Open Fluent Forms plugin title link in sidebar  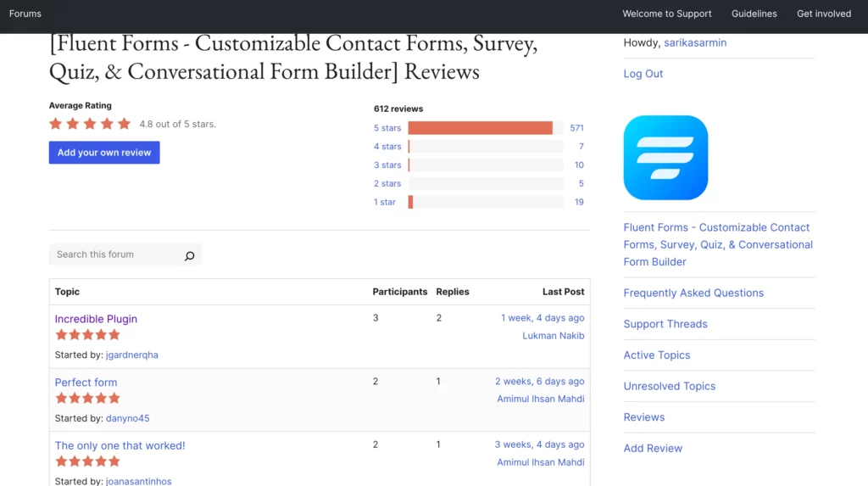pyautogui.click(x=718, y=244)
